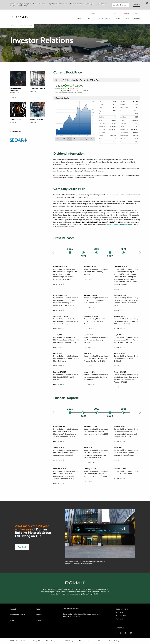Select the 2023 marker on Press Releases timeline
Viewport: 150px width, 644px height.
coord(96,252)
